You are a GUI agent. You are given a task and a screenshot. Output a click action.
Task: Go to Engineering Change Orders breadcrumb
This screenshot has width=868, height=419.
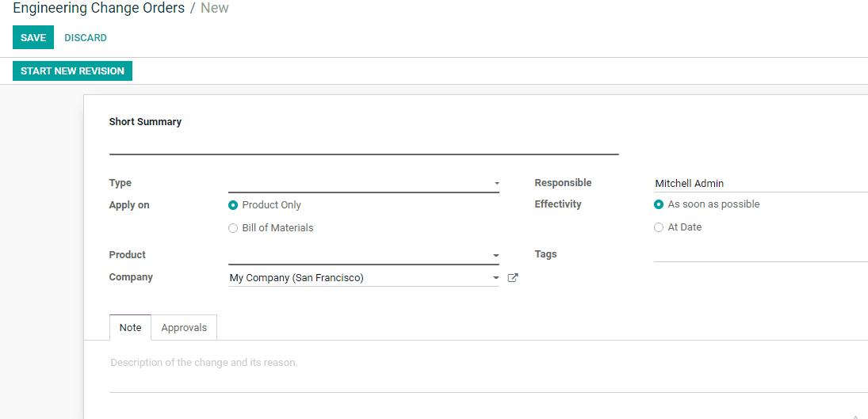(98, 8)
